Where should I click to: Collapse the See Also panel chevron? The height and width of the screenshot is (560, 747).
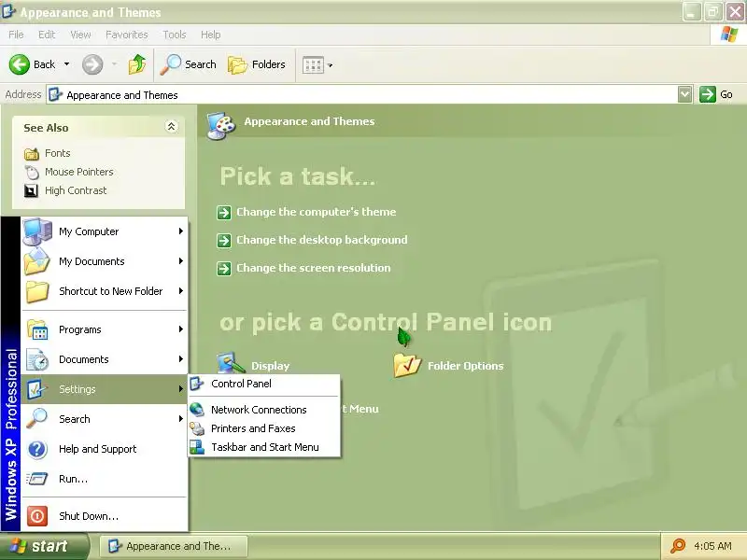(171, 127)
